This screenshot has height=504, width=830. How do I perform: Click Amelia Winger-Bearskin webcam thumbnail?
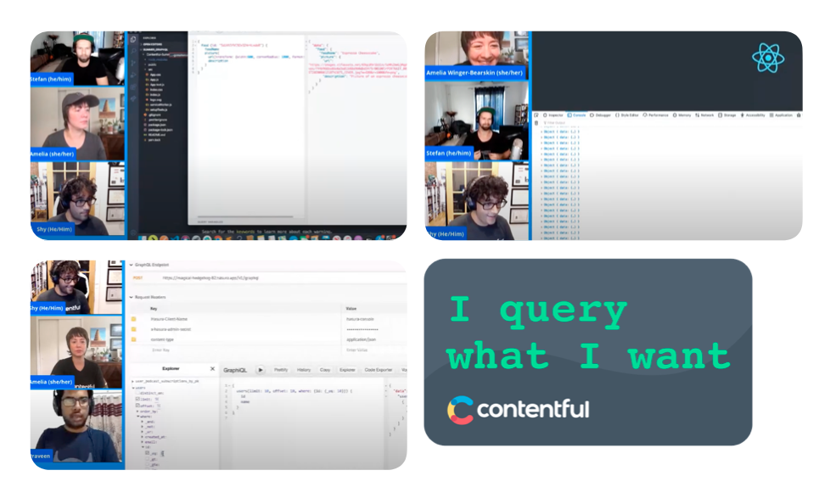click(477, 56)
